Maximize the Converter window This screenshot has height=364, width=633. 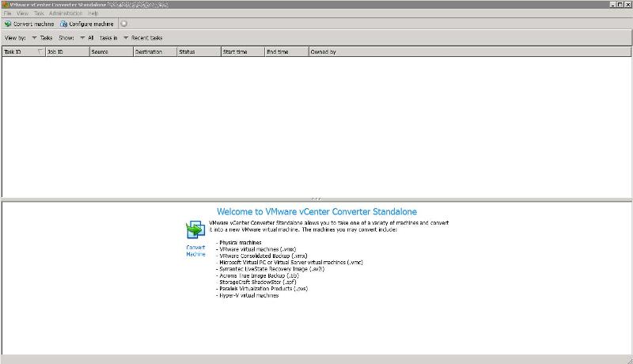(x=620, y=5)
